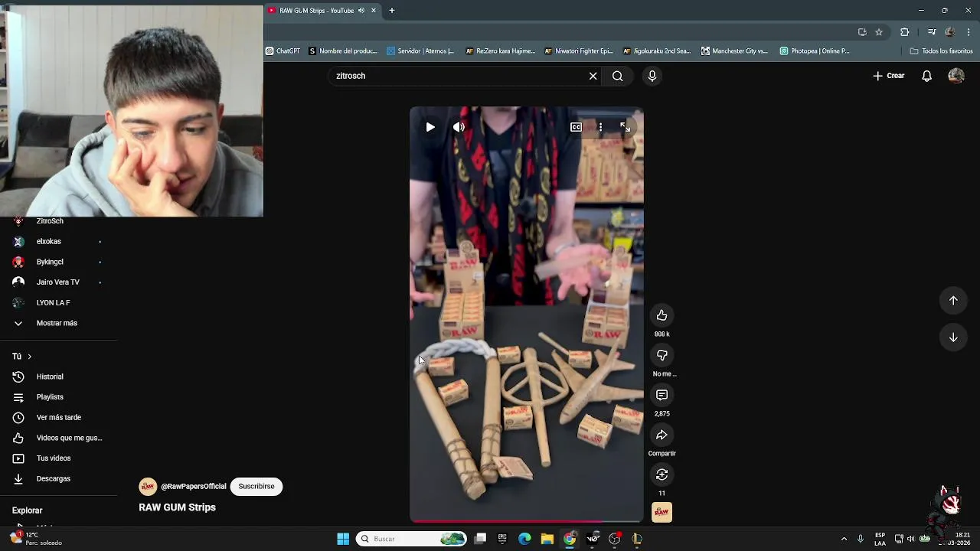Open the browser extensions puzzle icon
Image resolution: width=980 pixels, height=551 pixels.
point(904,32)
